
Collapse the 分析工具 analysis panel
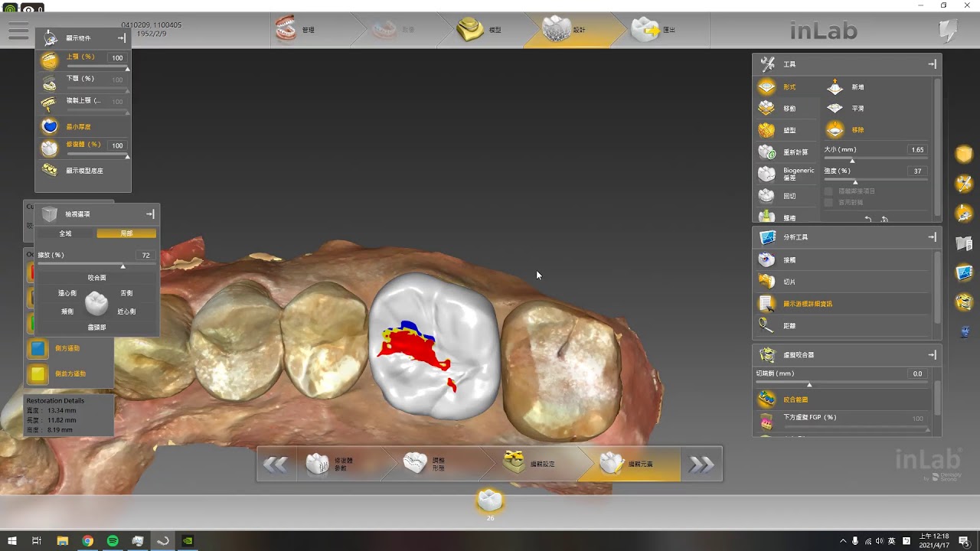tap(932, 237)
